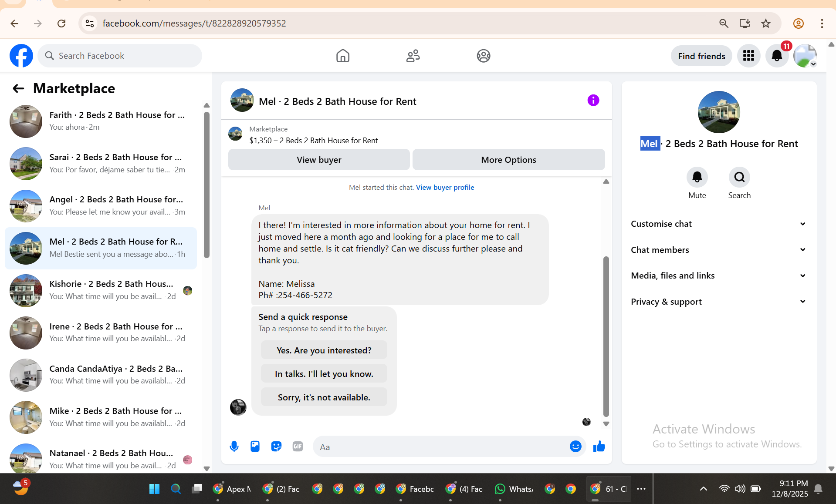Open the $1,350 listing thumbnail
The image size is (836, 504).
coord(235,134)
